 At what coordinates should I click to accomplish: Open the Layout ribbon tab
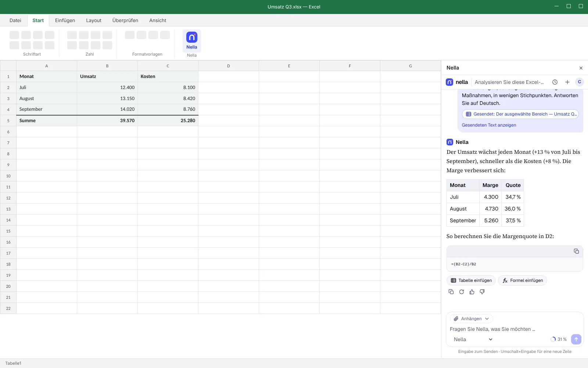pos(94,21)
